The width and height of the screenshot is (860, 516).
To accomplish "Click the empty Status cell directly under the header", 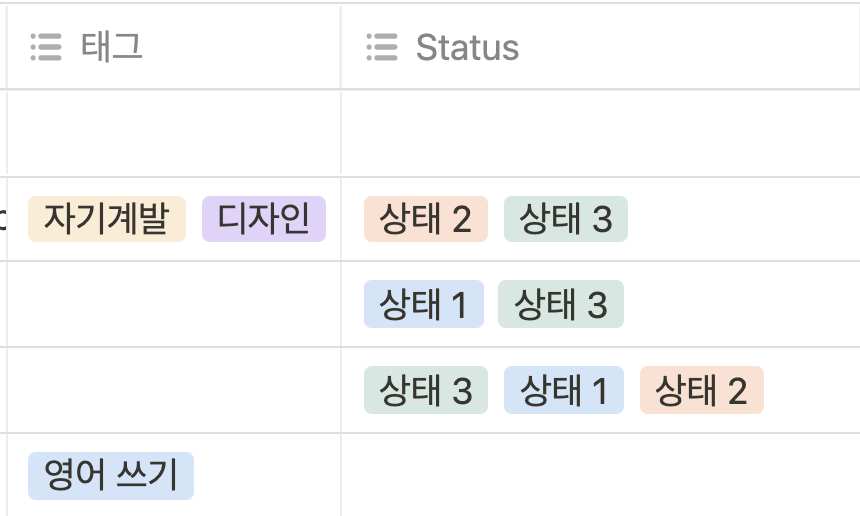I will pyautogui.click(x=601, y=133).
